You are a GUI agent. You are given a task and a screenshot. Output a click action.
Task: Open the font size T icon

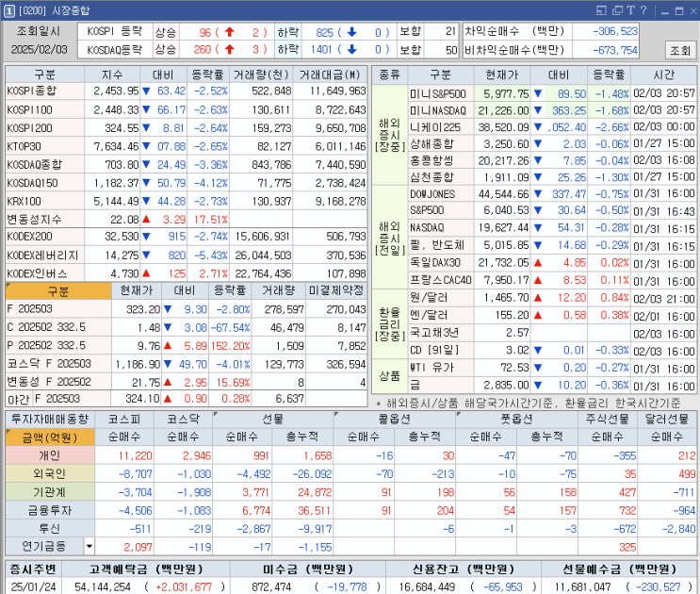point(631,10)
